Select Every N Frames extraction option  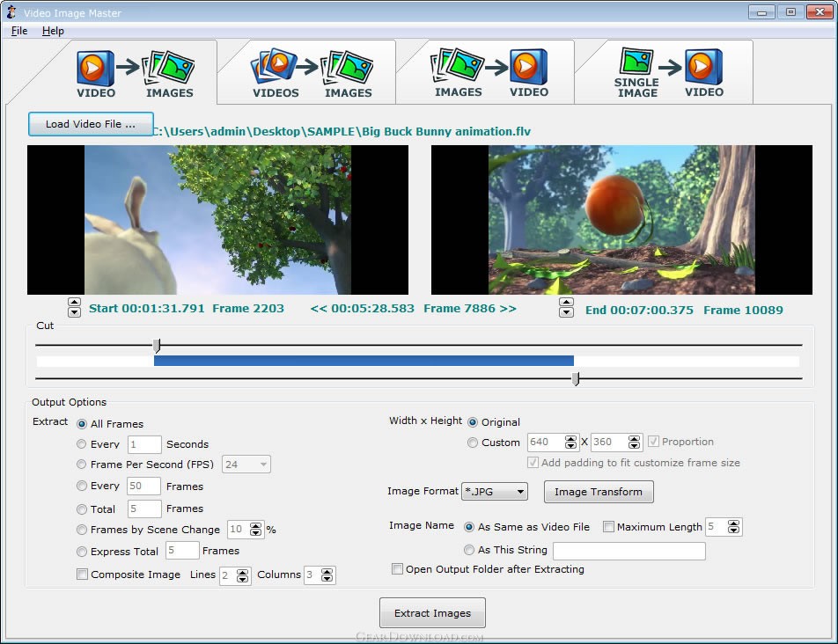click(81, 486)
